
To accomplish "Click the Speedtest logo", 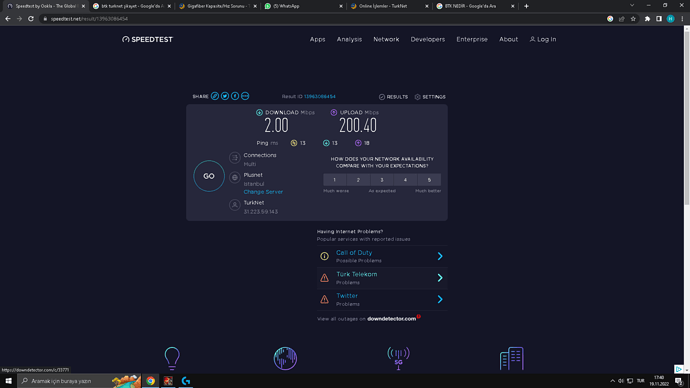I will 147,39.
